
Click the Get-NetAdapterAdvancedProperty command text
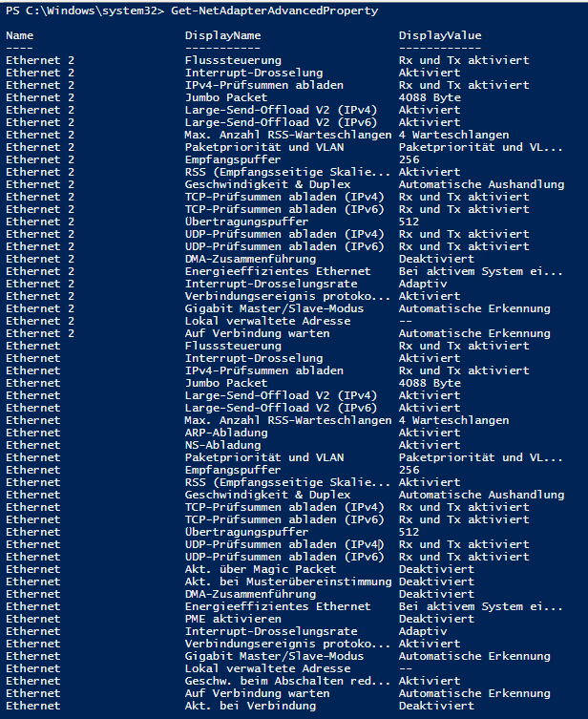275,11
